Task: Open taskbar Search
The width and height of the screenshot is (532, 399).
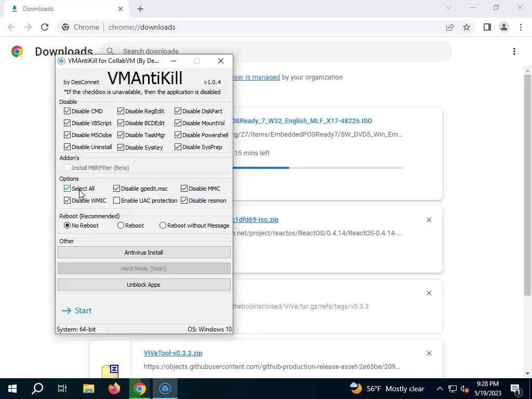Action: coord(37,389)
